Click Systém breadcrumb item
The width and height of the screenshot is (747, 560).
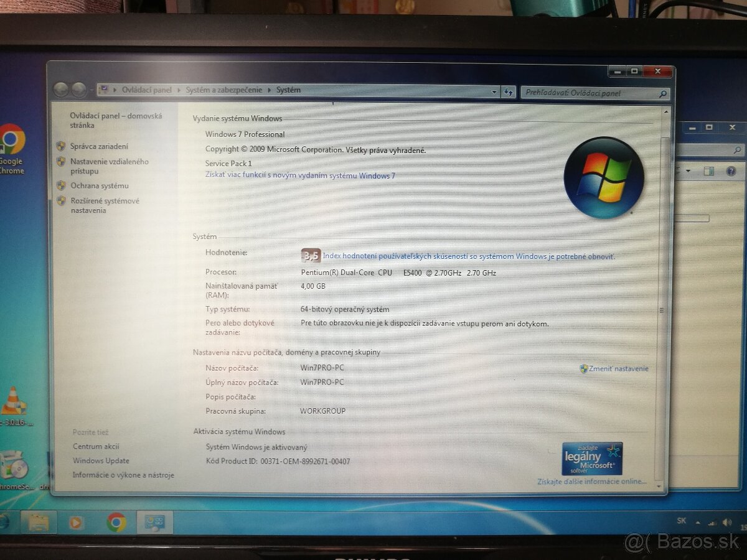tap(288, 90)
